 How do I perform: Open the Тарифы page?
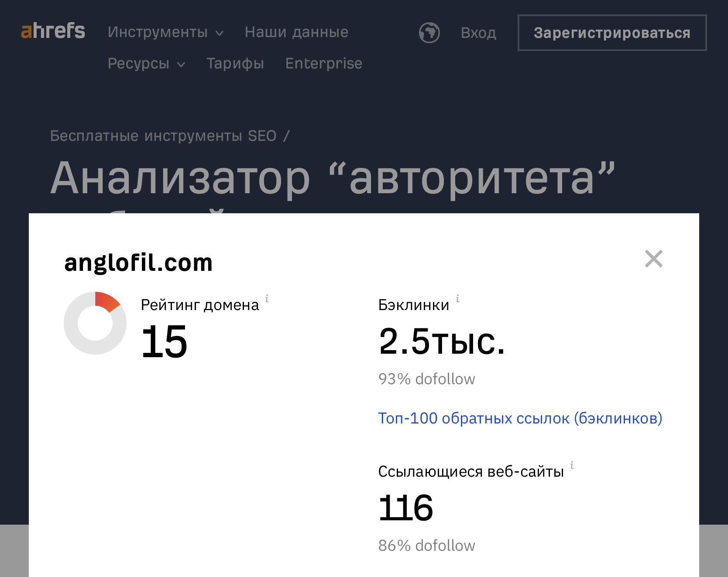[x=235, y=64]
